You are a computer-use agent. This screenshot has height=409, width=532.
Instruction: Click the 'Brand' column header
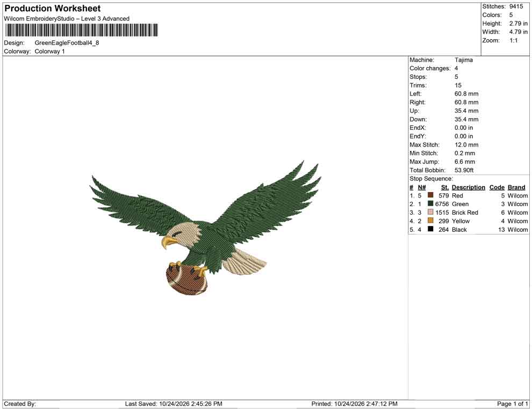click(516, 187)
